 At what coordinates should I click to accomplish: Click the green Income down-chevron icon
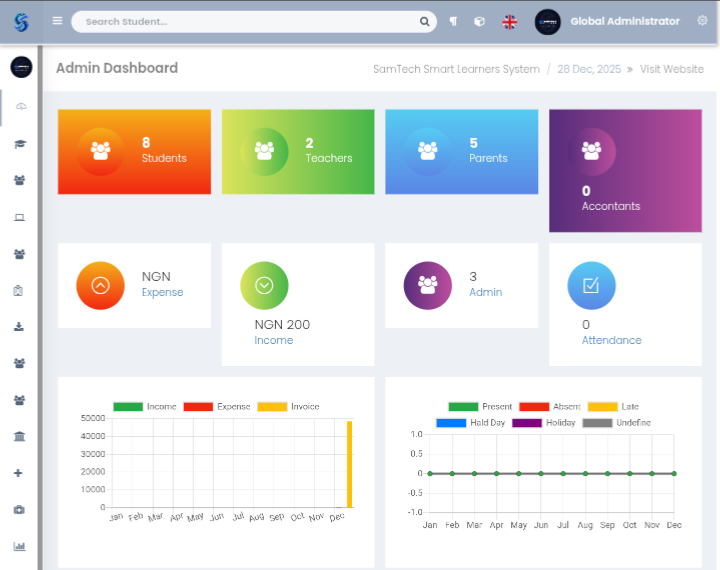(x=264, y=286)
